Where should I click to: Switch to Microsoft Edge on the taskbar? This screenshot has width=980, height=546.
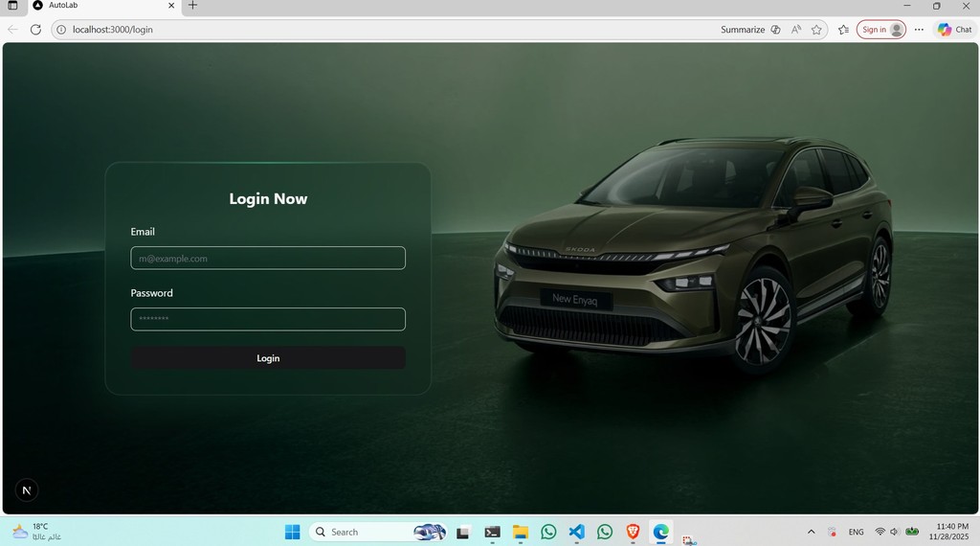660,533
